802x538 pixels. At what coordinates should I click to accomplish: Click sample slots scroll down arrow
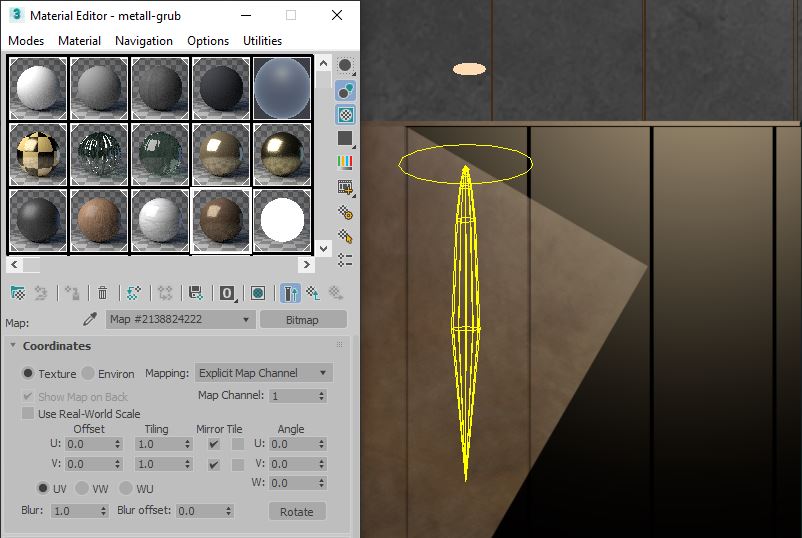(323, 249)
